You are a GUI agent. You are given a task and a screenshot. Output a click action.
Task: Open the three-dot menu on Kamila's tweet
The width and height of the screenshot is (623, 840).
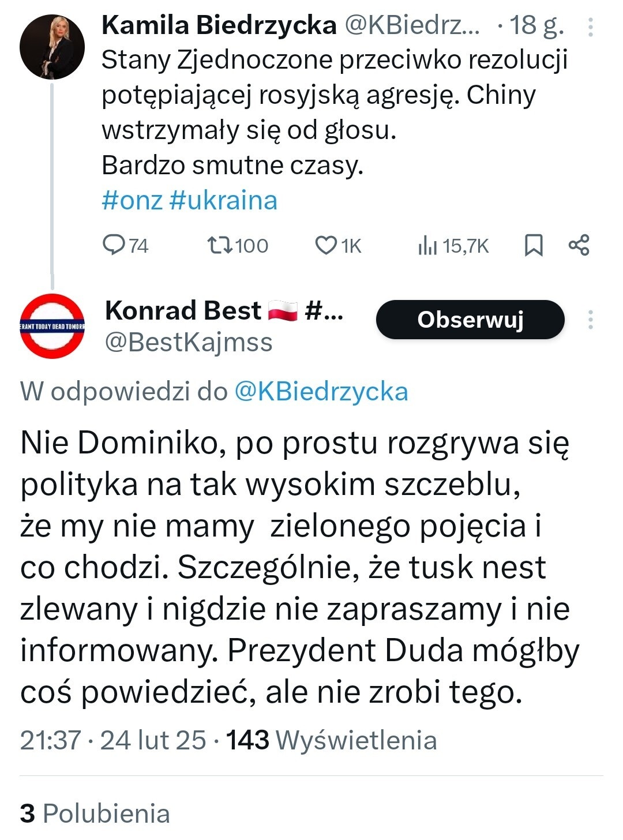pyautogui.click(x=590, y=27)
